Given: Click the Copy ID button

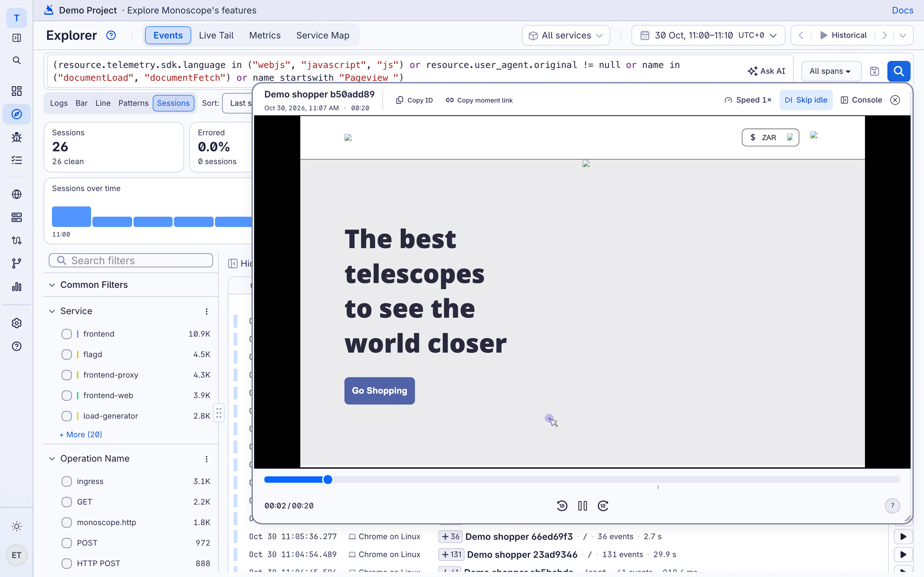Looking at the screenshot, I should 414,100.
